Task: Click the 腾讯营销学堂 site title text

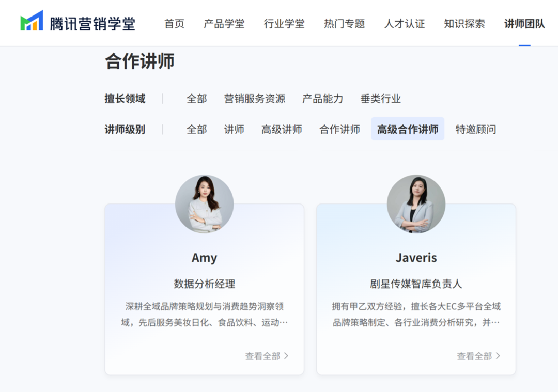Action: [x=92, y=24]
